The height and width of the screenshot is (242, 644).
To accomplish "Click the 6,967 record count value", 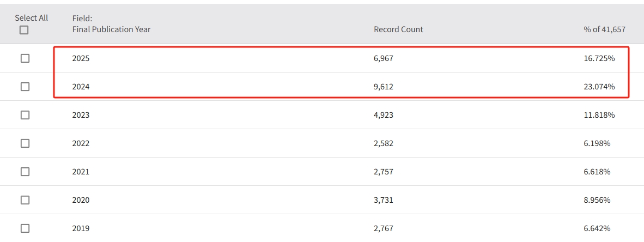I will pos(383,58).
